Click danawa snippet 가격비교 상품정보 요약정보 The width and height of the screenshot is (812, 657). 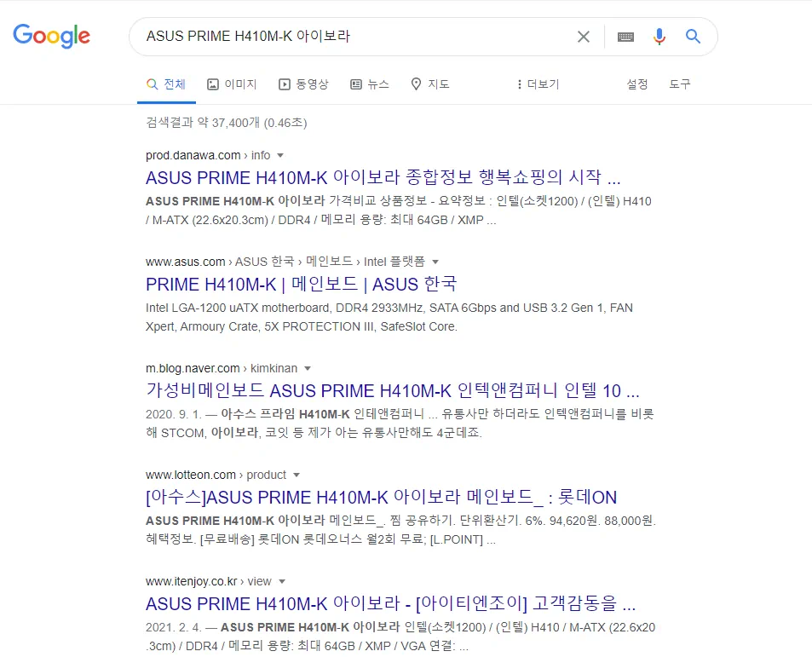[x=398, y=210]
